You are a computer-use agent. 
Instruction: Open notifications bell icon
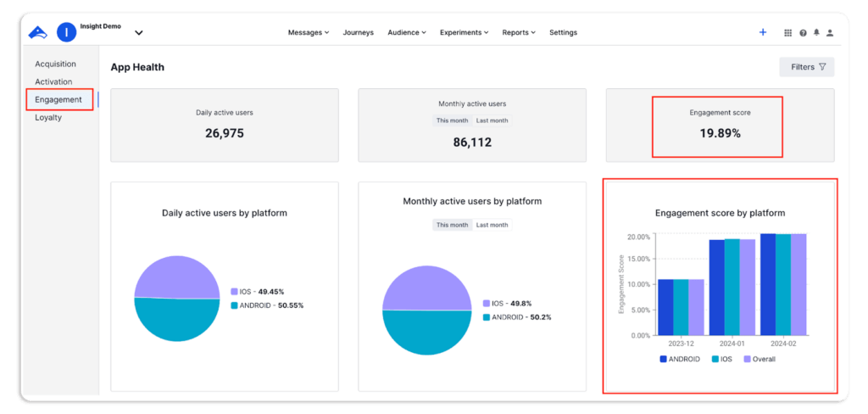816,33
